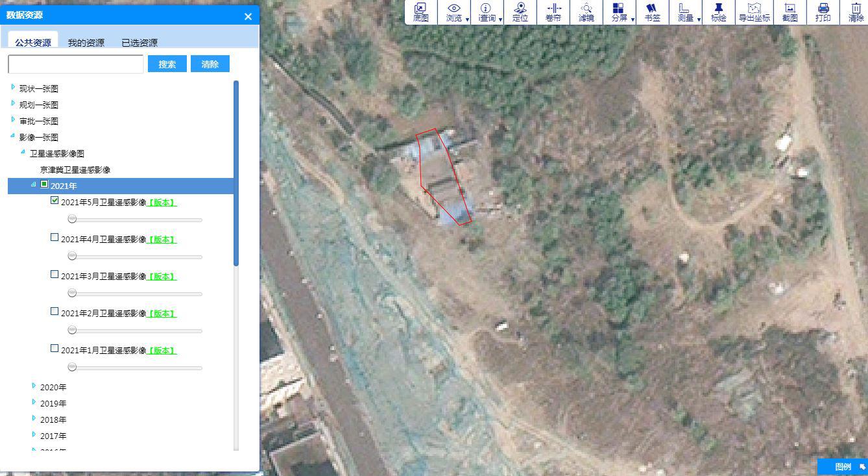The image size is (868, 476).
Task: Click the resource search input field
Action: (76, 64)
